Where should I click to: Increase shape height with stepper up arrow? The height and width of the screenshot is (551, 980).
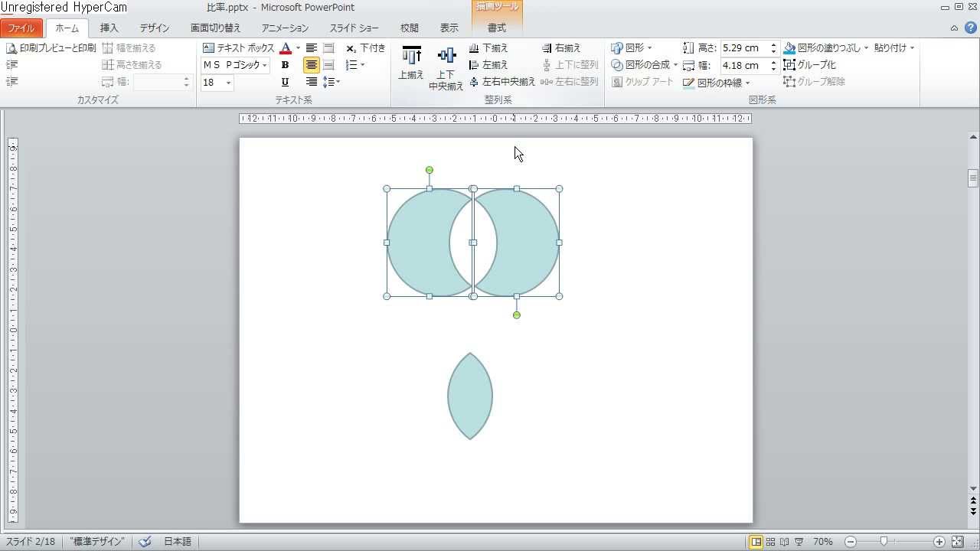tap(774, 44)
